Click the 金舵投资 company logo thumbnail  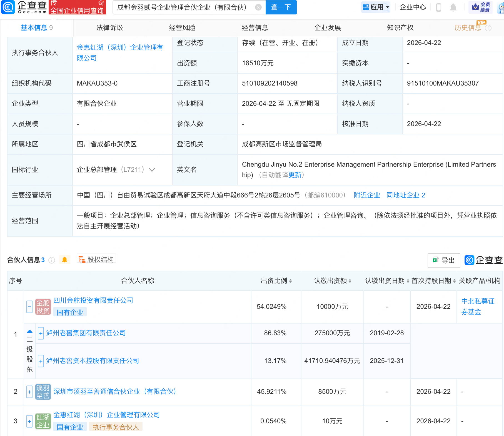pos(43,307)
